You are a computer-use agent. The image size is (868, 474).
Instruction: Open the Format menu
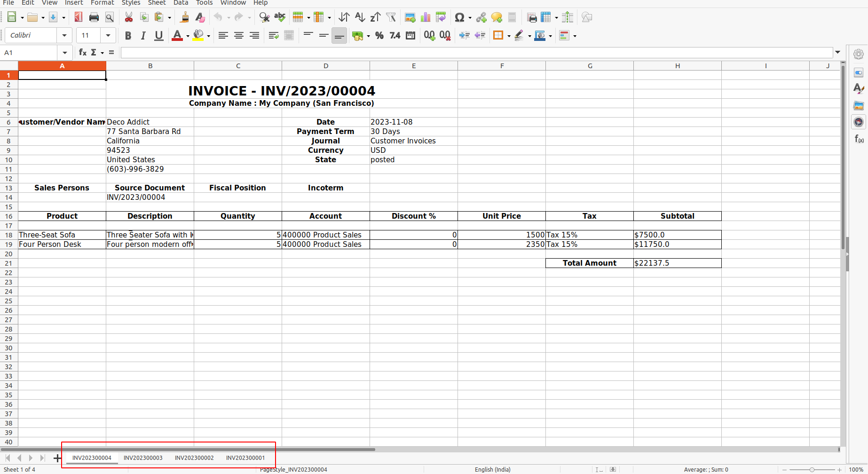(x=102, y=3)
